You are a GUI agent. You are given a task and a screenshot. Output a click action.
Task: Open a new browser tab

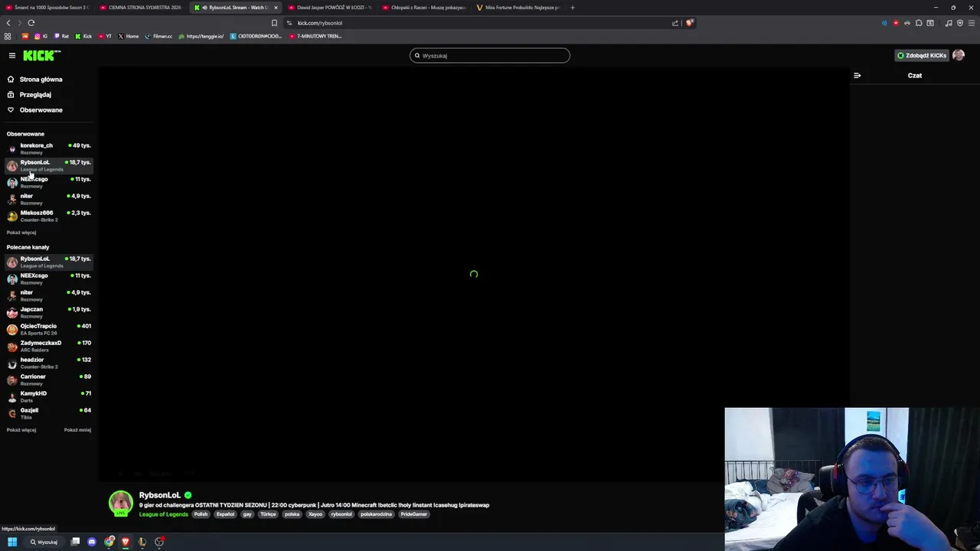tap(573, 8)
